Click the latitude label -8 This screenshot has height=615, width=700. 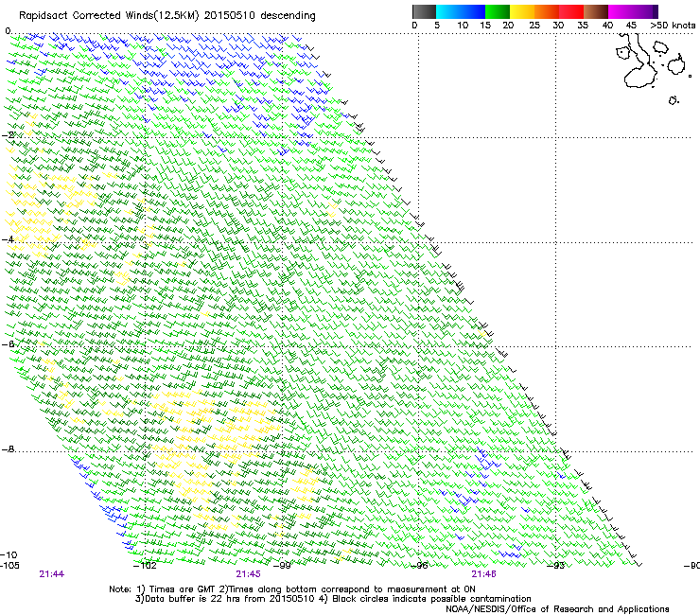pos(8,449)
